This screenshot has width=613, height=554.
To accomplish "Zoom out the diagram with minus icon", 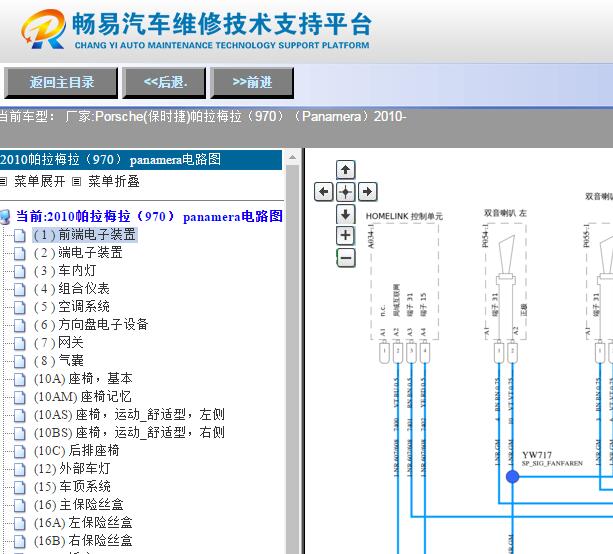I will pos(346,258).
